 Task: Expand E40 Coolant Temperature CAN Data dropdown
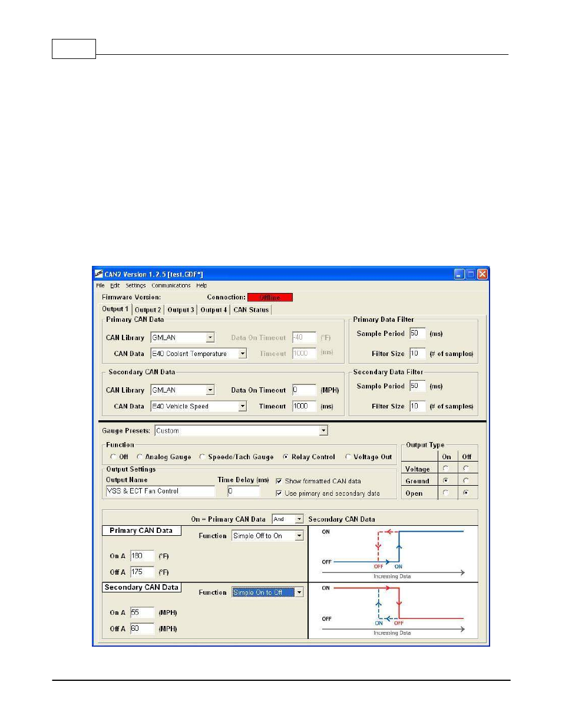pyautogui.click(x=242, y=354)
